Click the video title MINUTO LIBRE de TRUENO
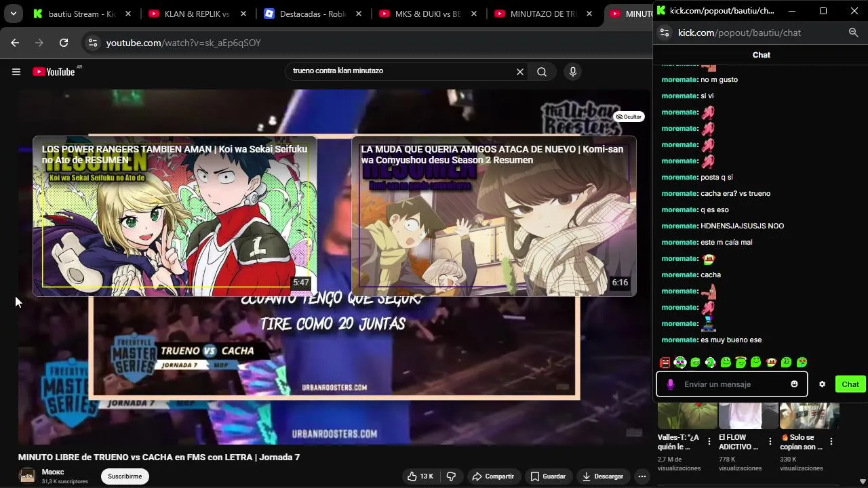 click(x=159, y=457)
